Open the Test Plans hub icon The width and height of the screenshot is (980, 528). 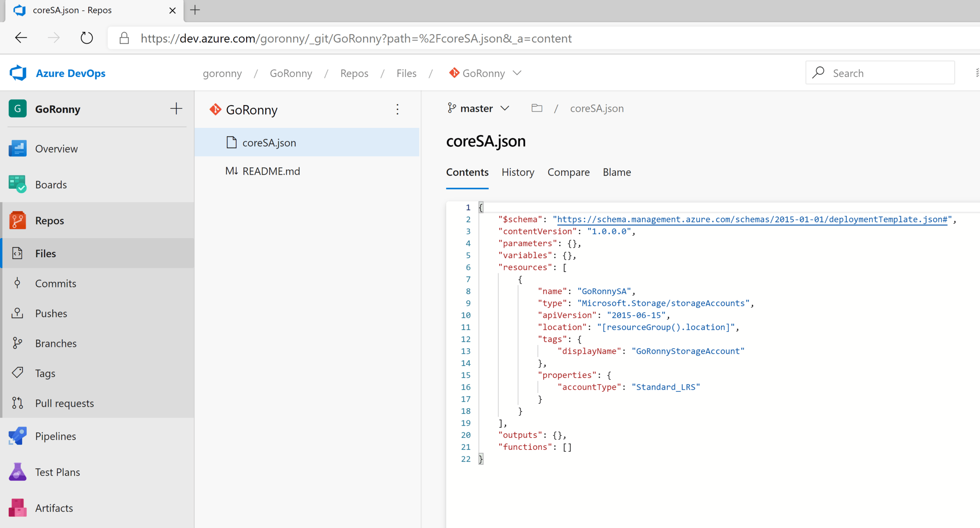click(18, 472)
